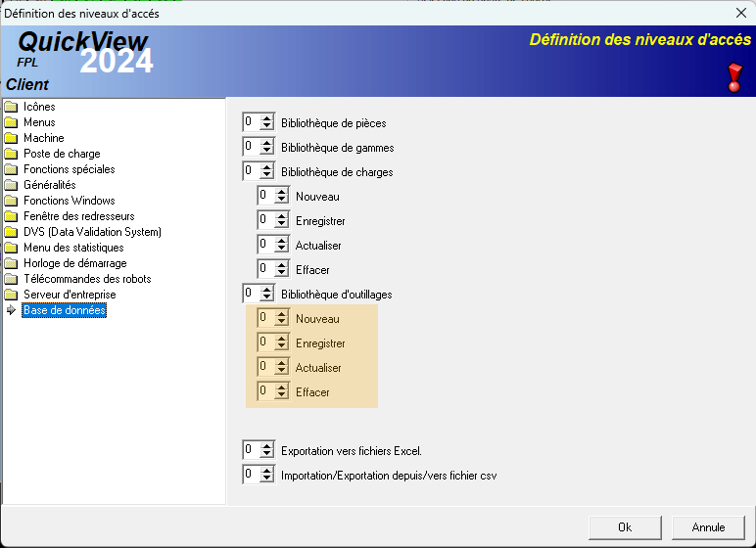756x548 pixels.
Task: Click the Bibliothèque d'outillages level field
Action: [x=251, y=294]
